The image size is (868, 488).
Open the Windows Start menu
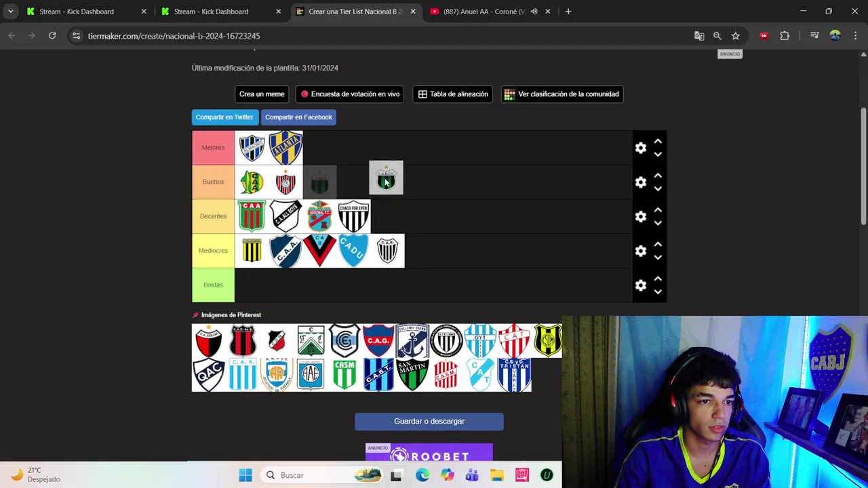point(245,475)
